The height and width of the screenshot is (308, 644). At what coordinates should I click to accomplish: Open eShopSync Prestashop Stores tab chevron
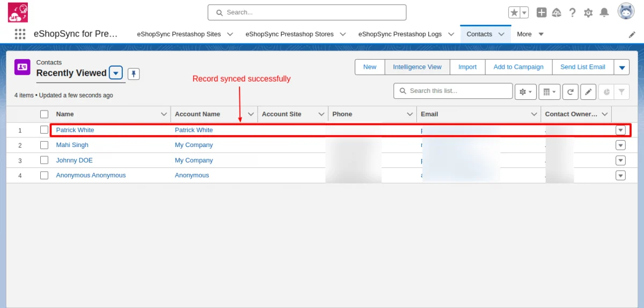pos(343,34)
